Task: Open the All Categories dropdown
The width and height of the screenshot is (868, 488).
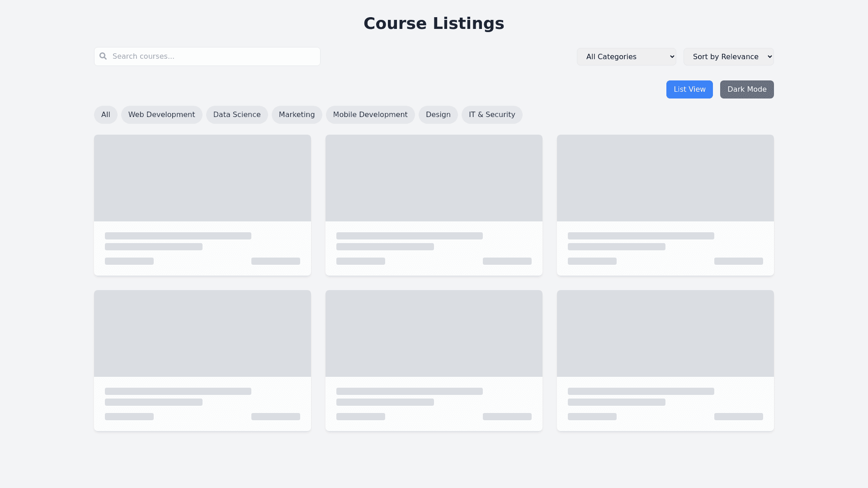Action: tap(626, 56)
